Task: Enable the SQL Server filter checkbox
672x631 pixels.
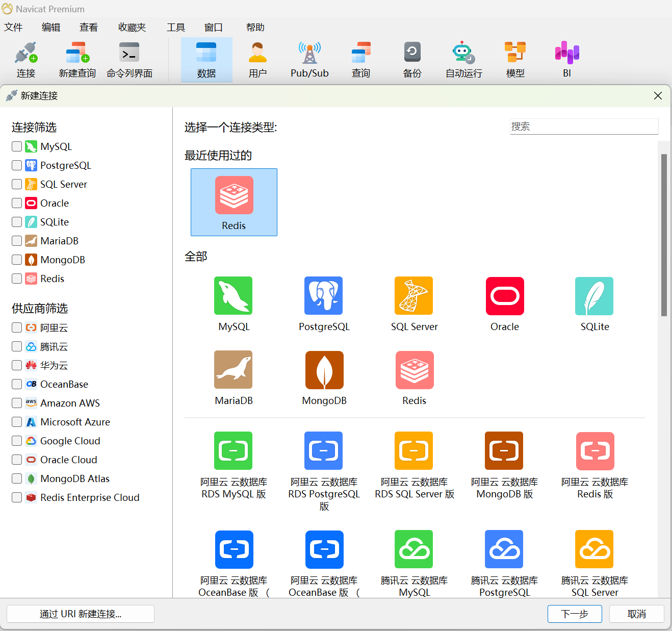Action: click(x=17, y=184)
